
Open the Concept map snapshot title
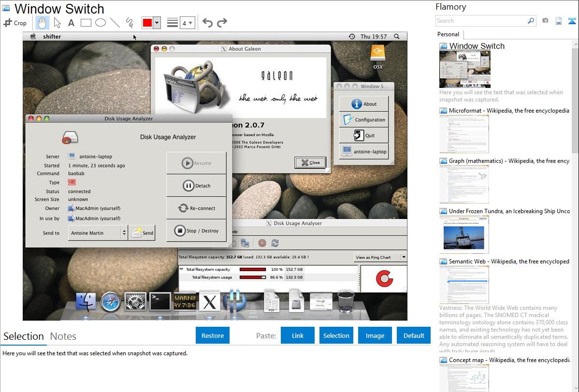point(509,360)
